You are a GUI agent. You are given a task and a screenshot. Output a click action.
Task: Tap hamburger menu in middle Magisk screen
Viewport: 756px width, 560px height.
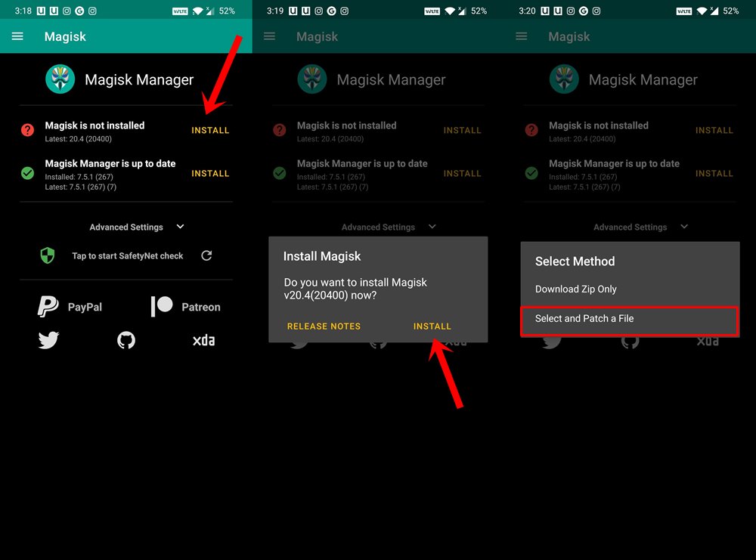coord(270,36)
